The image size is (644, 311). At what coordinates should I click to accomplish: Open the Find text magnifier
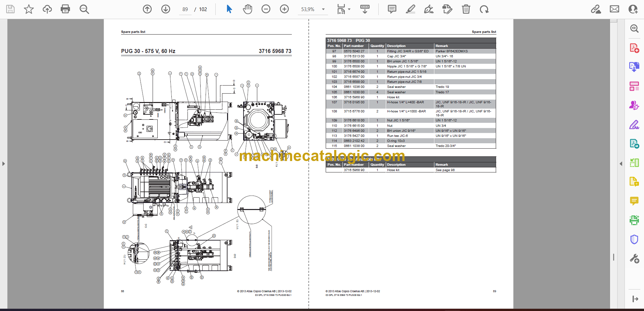(x=84, y=9)
